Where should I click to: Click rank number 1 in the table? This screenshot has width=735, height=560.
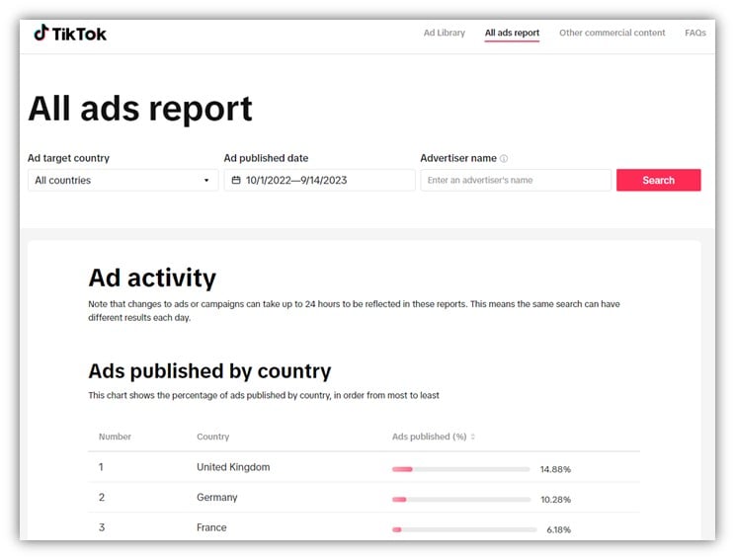point(101,467)
